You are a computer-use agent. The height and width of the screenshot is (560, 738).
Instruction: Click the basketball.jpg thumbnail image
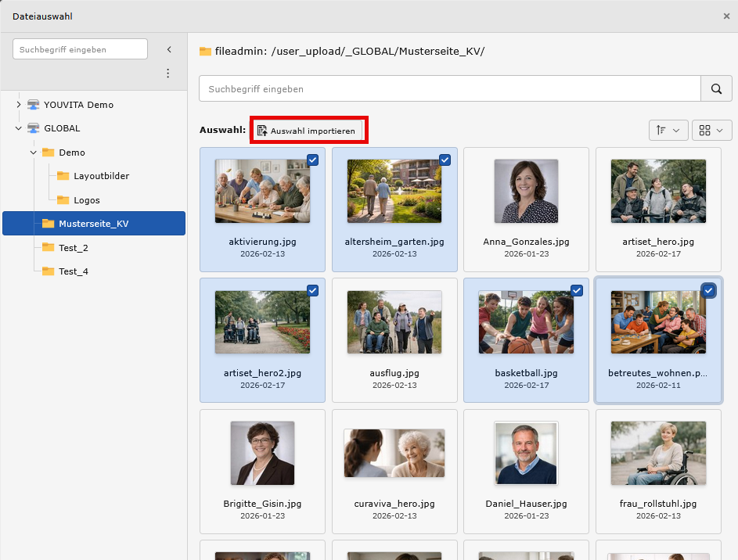click(526, 322)
